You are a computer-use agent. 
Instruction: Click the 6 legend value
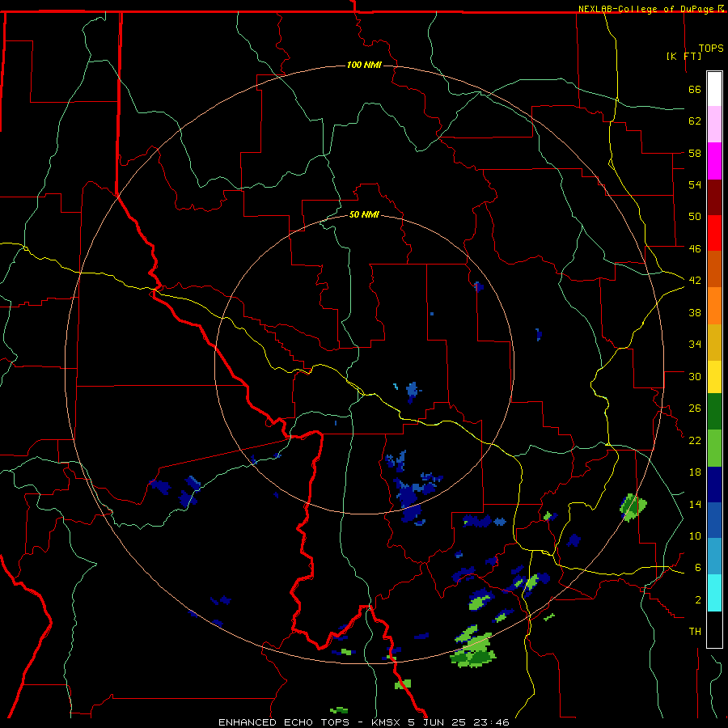point(697,568)
